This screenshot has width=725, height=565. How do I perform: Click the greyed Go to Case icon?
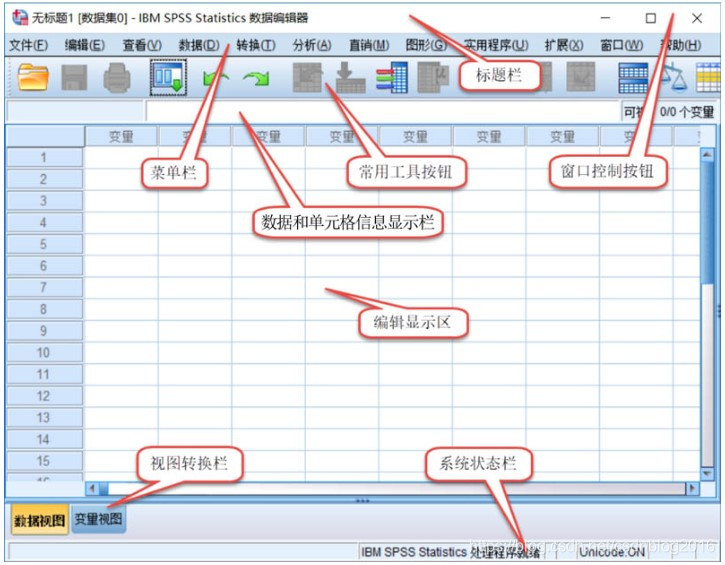coord(307,77)
